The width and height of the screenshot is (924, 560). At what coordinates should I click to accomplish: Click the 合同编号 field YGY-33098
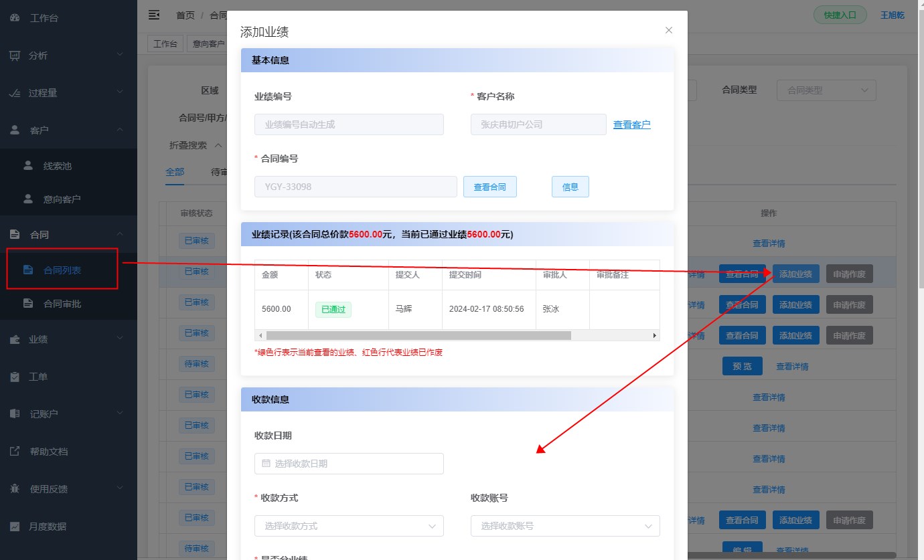point(356,187)
